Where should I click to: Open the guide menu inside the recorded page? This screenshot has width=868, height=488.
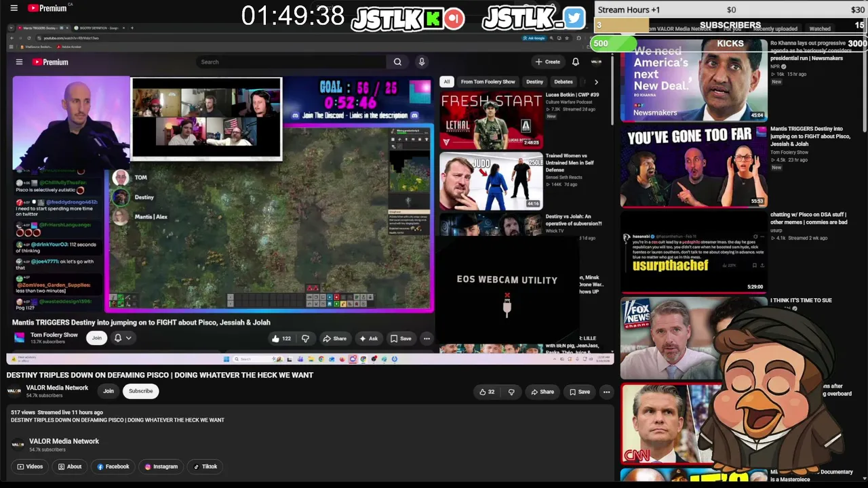[x=19, y=62]
